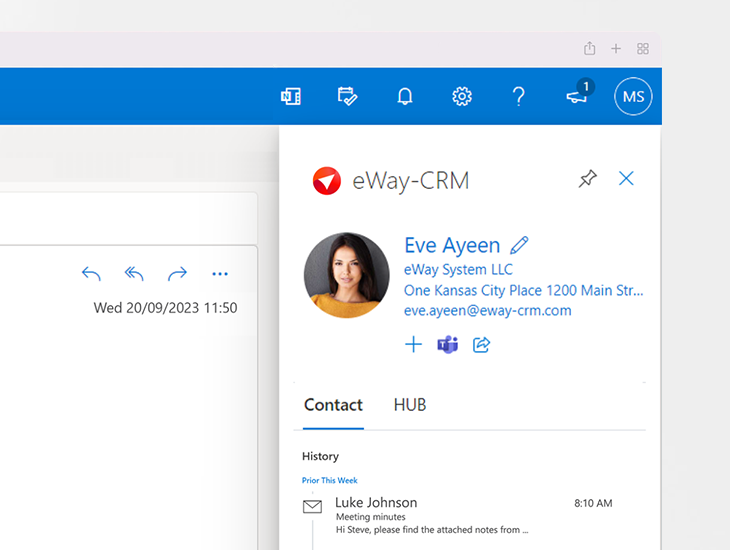Open What's New megaphone with badge
The height and width of the screenshot is (550, 730).
tap(579, 92)
